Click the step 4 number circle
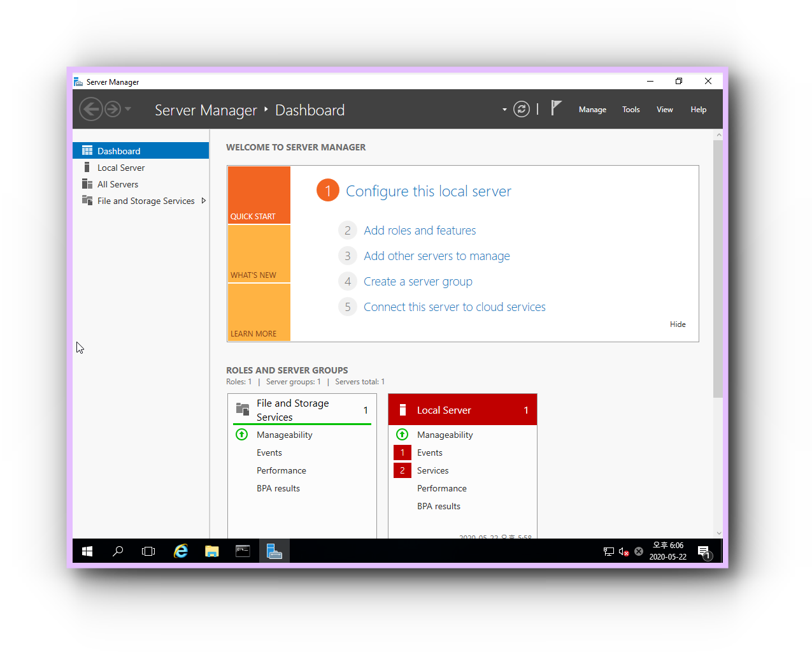 click(x=348, y=281)
